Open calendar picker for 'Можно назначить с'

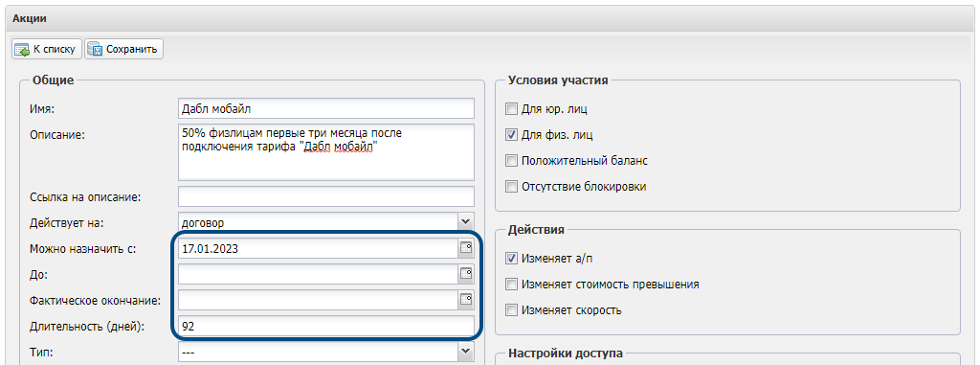click(x=466, y=248)
